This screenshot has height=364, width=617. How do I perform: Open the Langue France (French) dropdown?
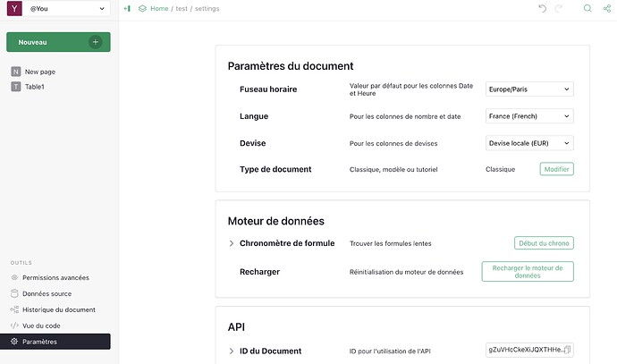click(528, 116)
